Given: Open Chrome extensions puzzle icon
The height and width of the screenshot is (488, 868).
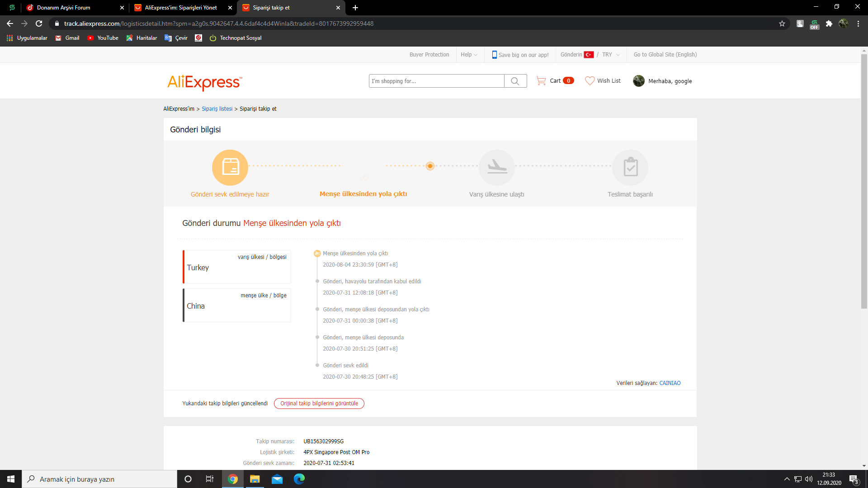Looking at the screenshot, I should (x=829, y=23).
